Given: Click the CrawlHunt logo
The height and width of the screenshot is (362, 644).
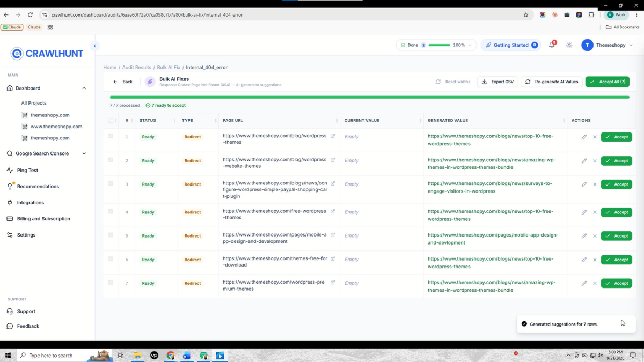Looking at the screenshot, I should (x=47, y=53).
